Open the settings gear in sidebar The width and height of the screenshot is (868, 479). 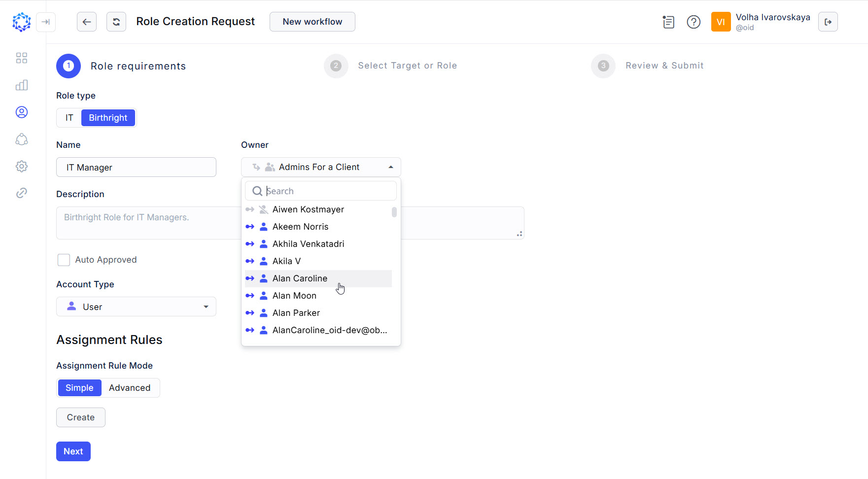(21, 167)
